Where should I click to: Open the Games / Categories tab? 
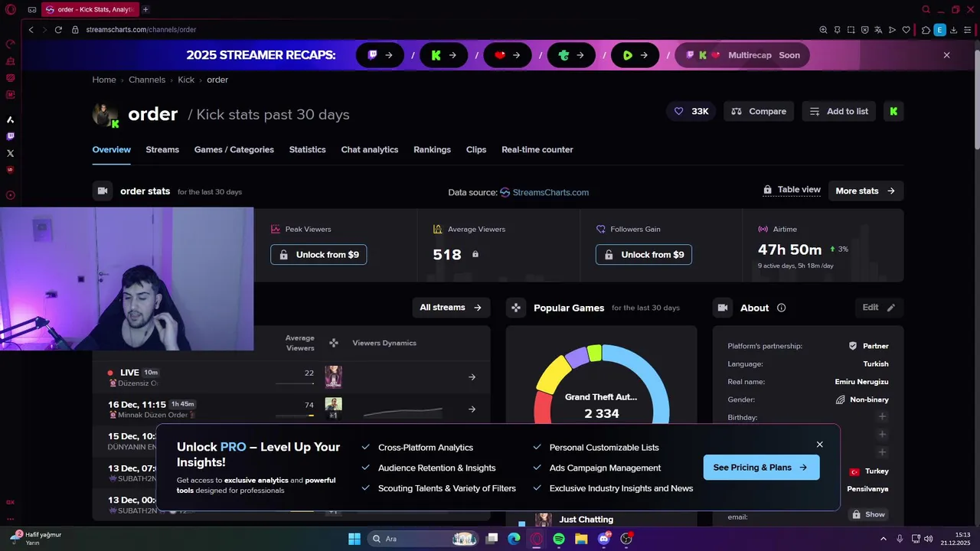pyautogui.click(x=234, y=150)
